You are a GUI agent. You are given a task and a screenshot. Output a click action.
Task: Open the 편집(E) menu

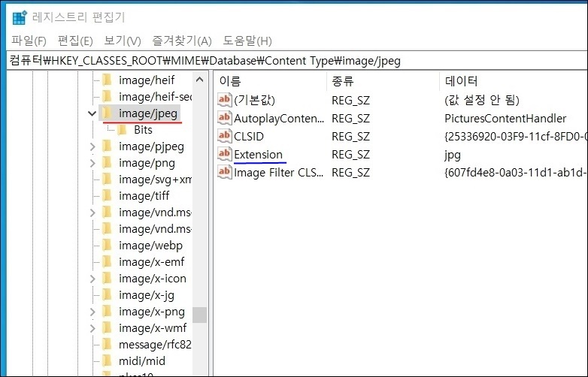coord(75,41)
